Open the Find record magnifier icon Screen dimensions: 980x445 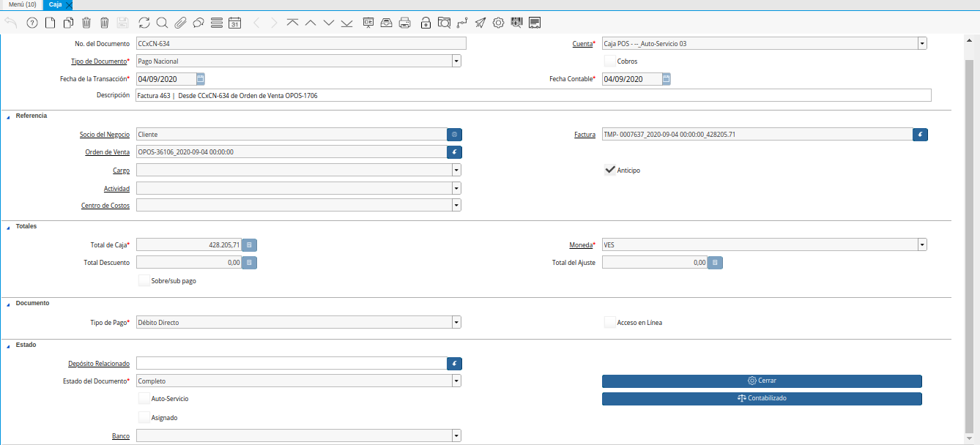[162, 23]
